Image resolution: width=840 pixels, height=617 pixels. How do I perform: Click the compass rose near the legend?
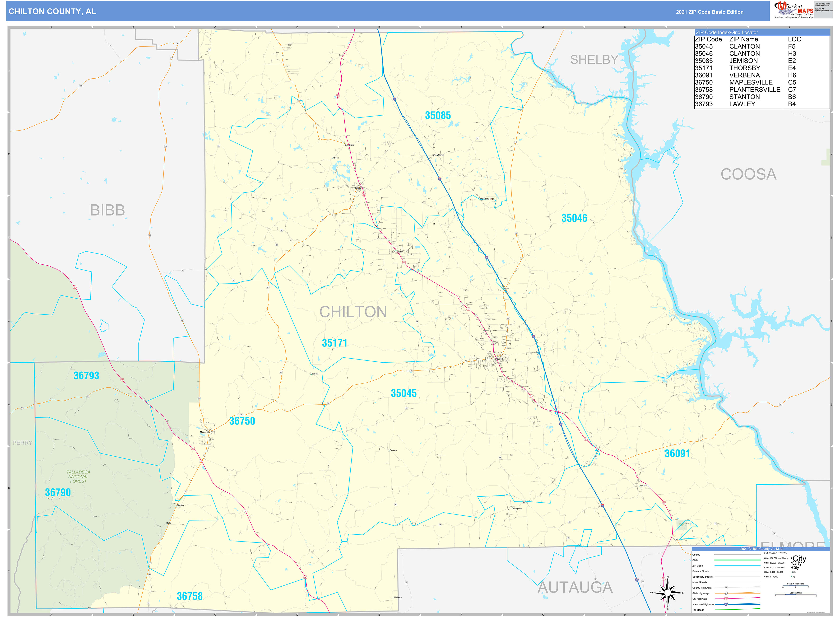(x=668, y=593)
